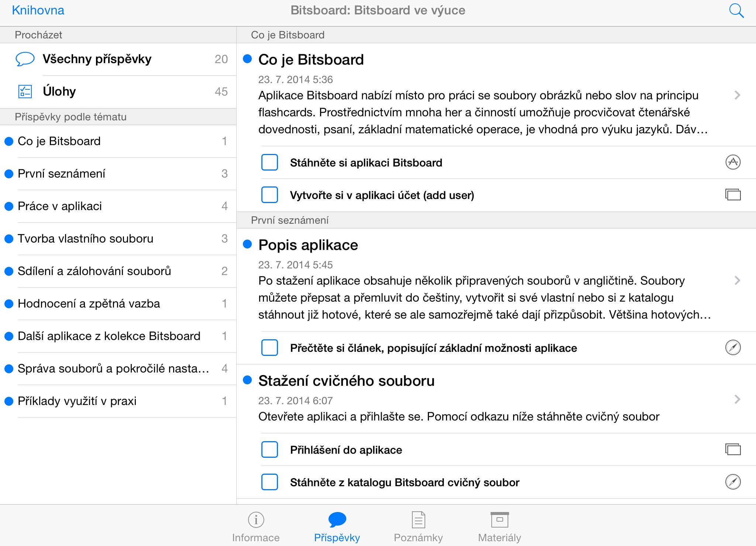This screenshot has width=756, height=546.
Task: Open the Popis aplikace post title
Action: 308,245
